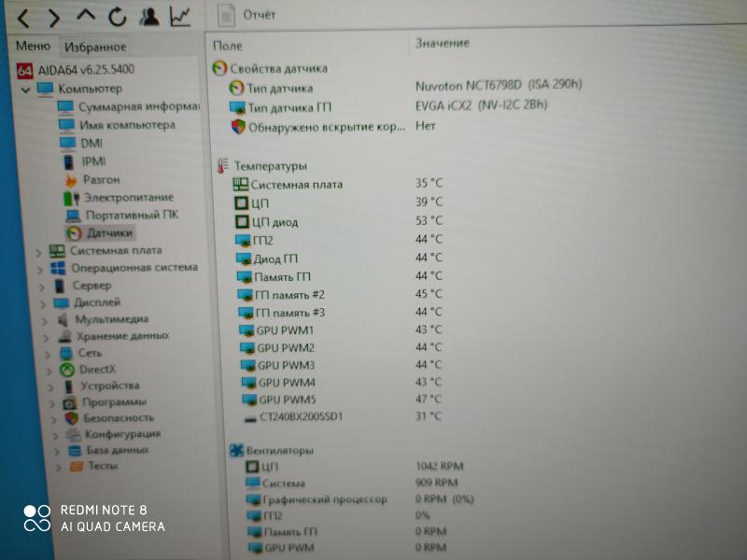Open the user profile toolbar icon

click(x=149, y=17)
